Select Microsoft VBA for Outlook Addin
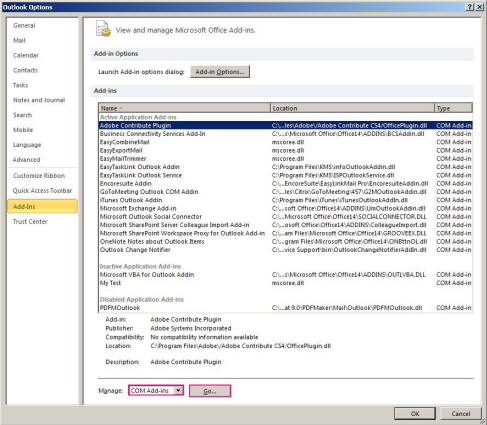This screenshot has height=425, width=487. coord(285,275)
